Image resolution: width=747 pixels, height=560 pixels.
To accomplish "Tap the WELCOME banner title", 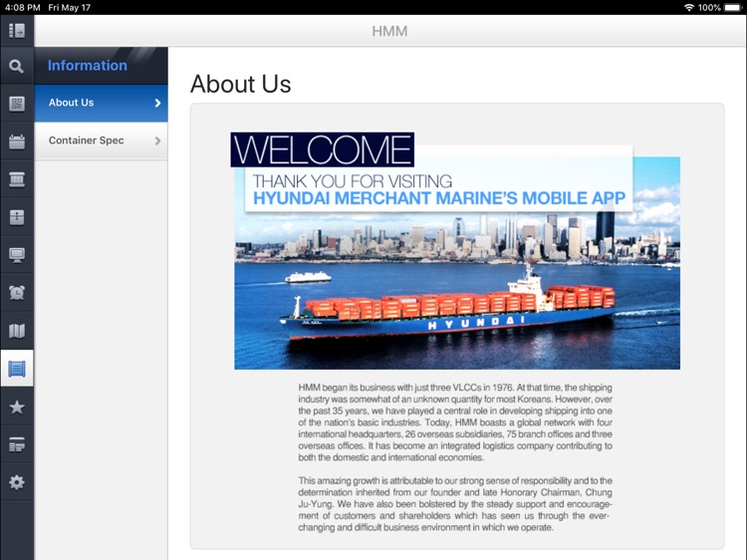I will [323, 149].
